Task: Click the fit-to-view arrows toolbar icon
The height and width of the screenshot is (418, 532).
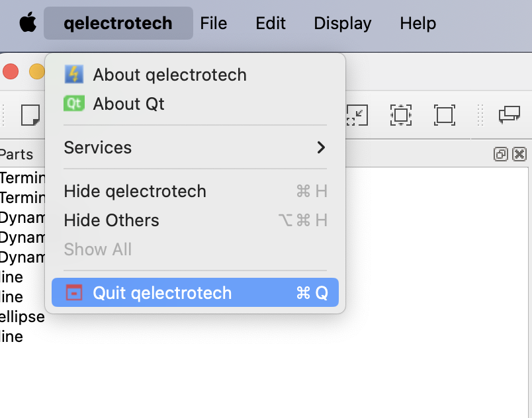Action: [357, 114]
